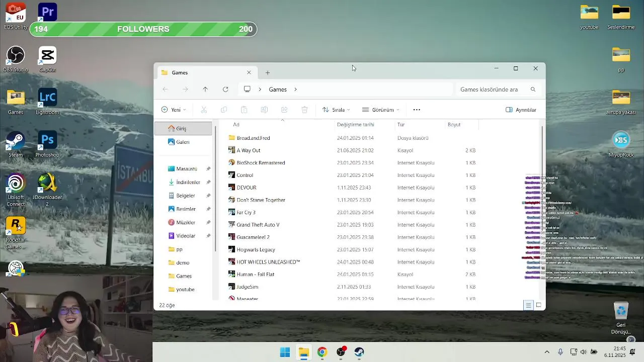
Task: Launch Adobe Premiere Pro desktop icon
Action: (47, 12)
